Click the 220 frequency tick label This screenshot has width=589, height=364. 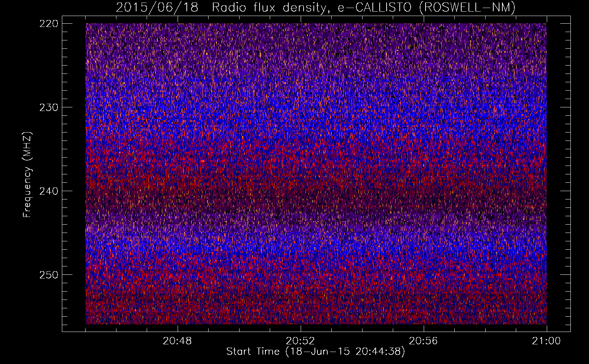[x=48, y=24]
